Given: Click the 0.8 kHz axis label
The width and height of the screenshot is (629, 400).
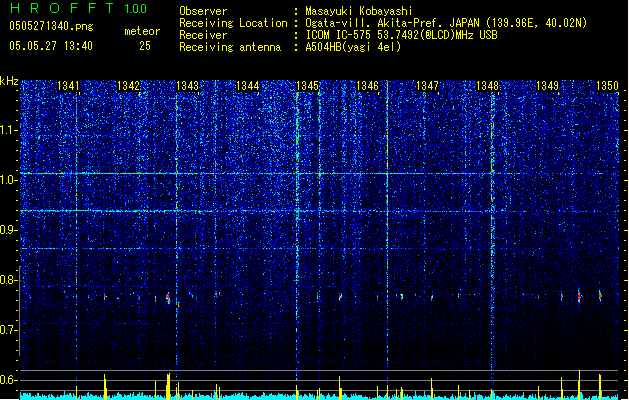Looking at the screenshot, I should coord(9,280).
